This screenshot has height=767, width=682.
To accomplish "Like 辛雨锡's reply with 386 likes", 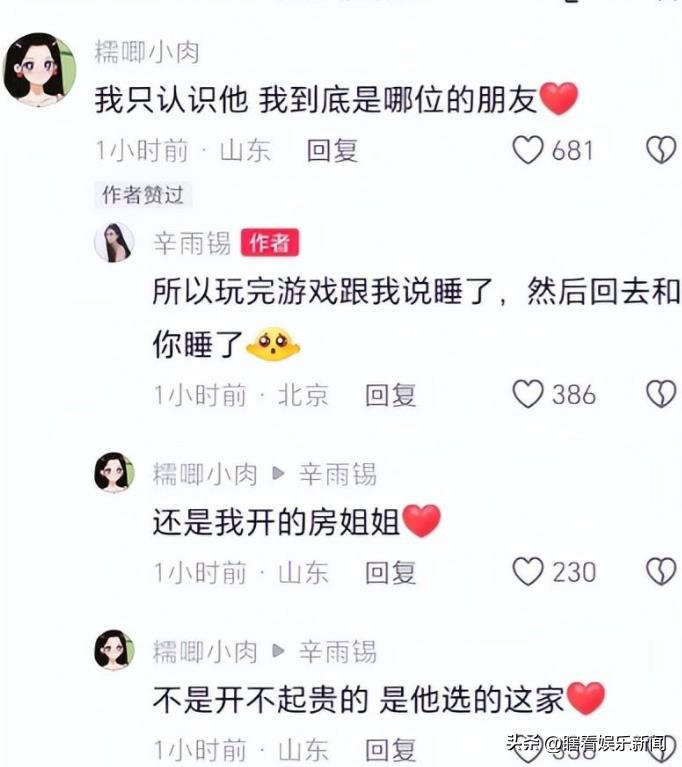I will [528, 394].
